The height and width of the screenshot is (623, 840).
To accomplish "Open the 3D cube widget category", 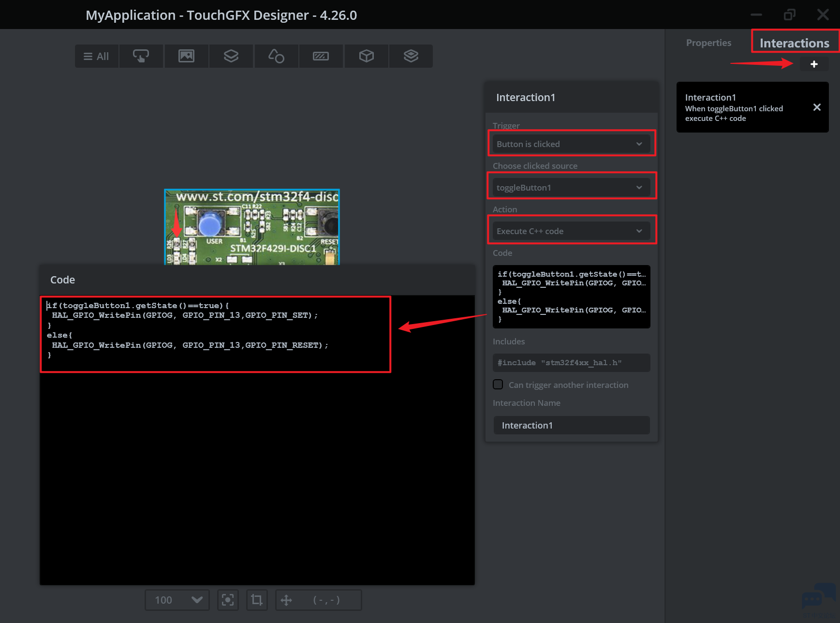I will click(366, 56).
